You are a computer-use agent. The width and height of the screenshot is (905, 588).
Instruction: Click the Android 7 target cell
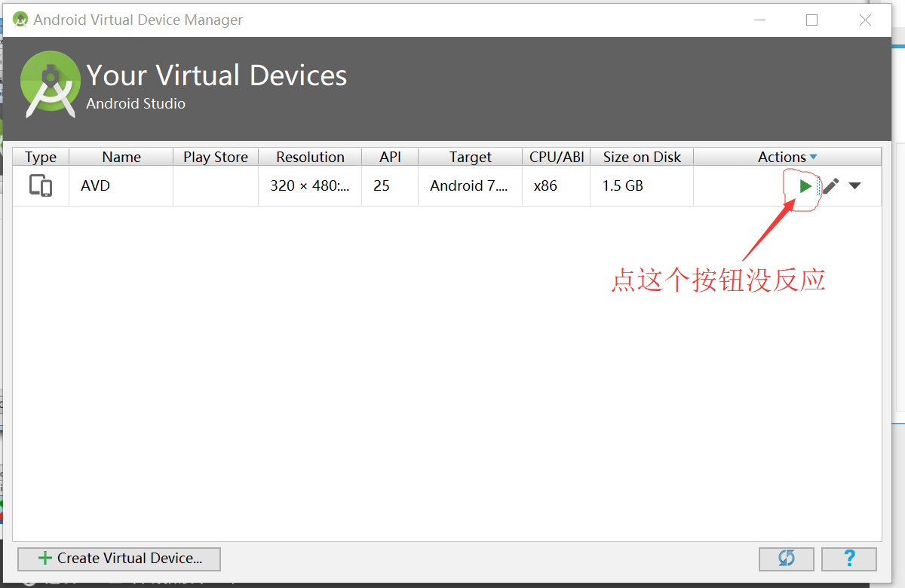pos(471,185)
